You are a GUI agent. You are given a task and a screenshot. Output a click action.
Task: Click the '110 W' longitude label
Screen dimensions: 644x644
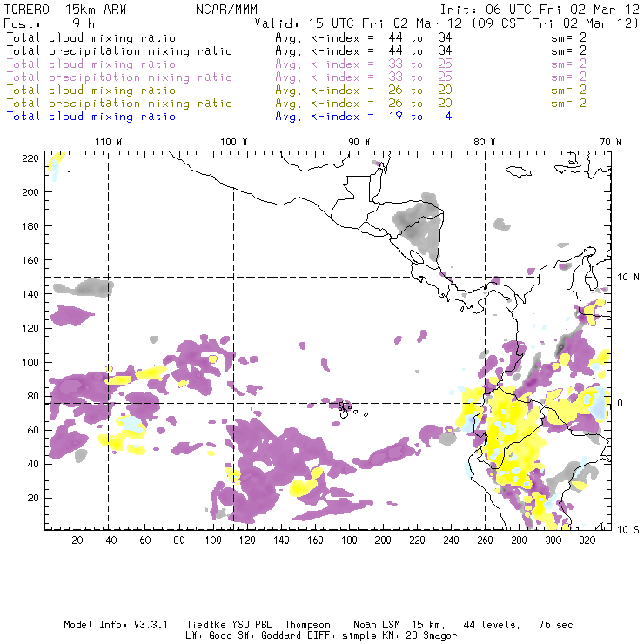tap(109, 142)
